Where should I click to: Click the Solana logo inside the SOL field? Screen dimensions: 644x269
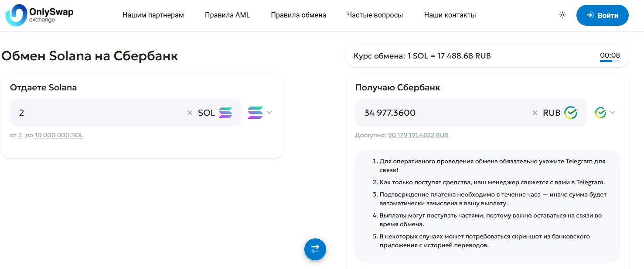[x=225, y=113]
